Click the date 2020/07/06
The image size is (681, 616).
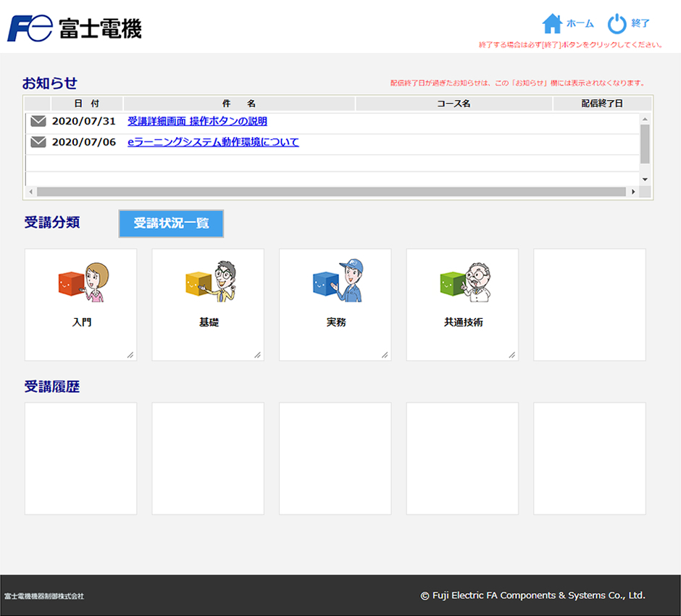point(84,142)
